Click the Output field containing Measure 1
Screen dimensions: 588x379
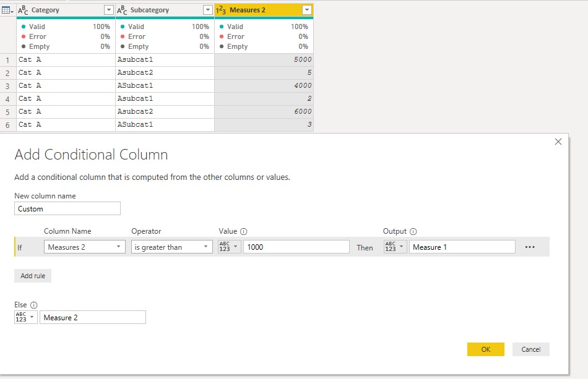click(x=462, y=247)
